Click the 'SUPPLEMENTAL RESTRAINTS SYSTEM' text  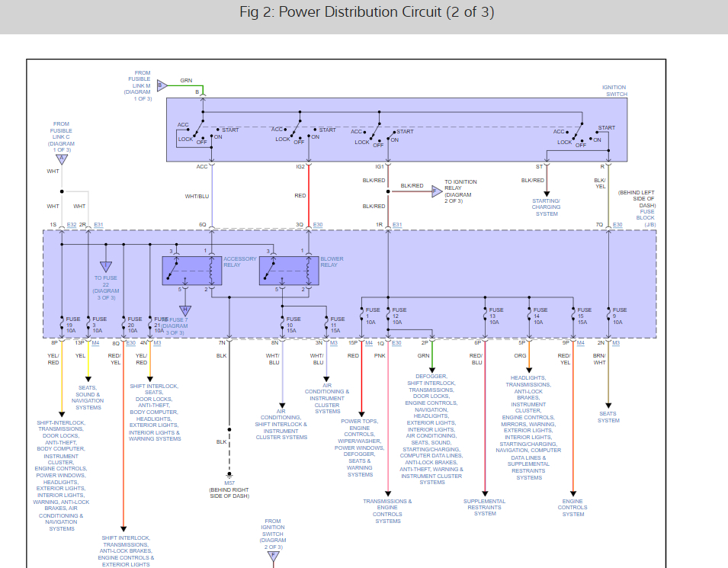pos(485,508)
